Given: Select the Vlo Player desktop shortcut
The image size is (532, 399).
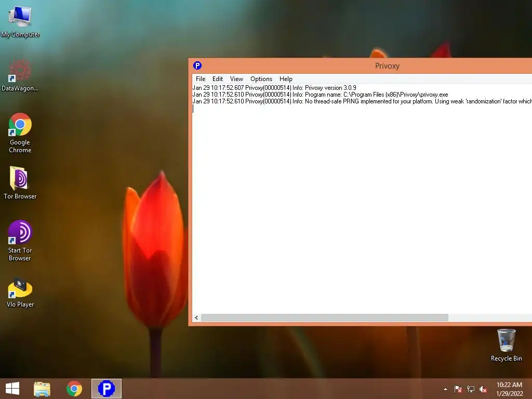Looking at the screenshot, I should pos(20,293).
